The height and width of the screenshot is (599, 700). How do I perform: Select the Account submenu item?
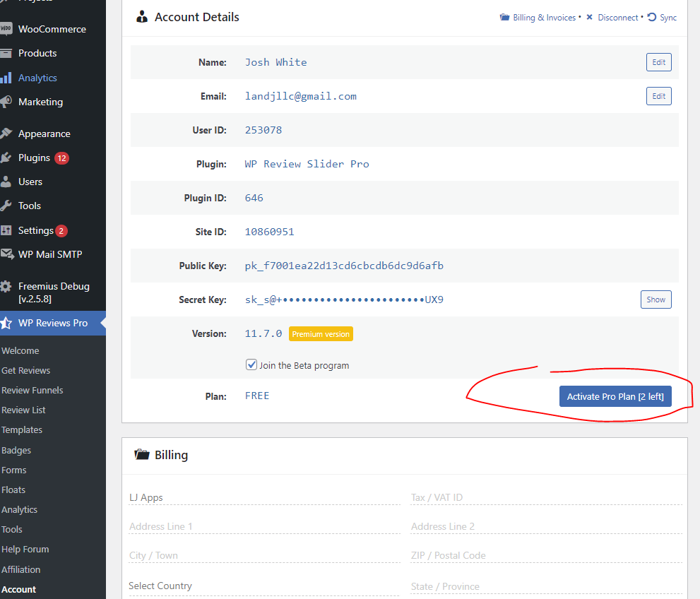click(x=19, y=589)
